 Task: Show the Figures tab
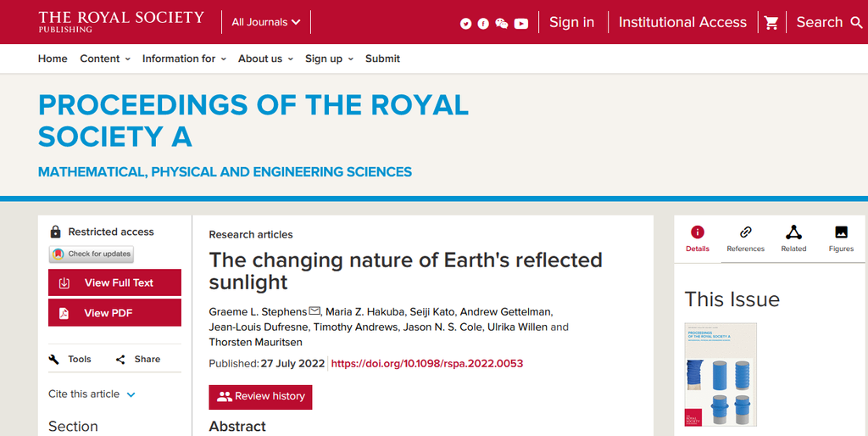841,238
